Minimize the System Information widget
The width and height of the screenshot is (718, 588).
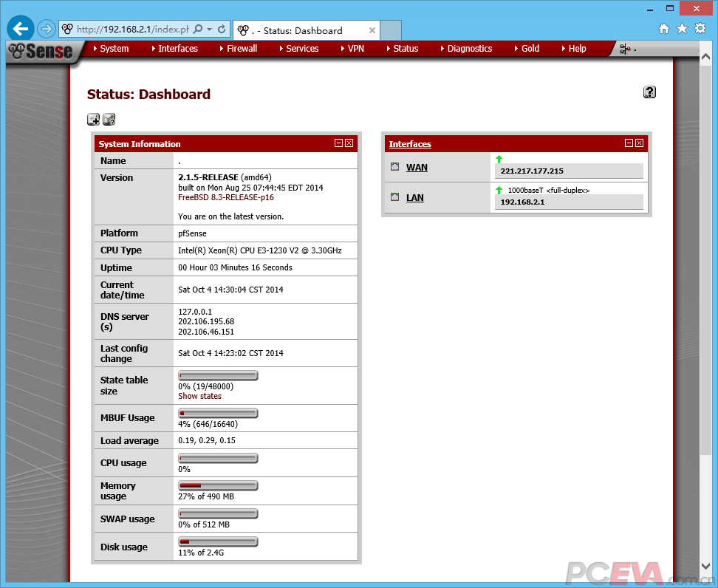click(x=338, y=143)
